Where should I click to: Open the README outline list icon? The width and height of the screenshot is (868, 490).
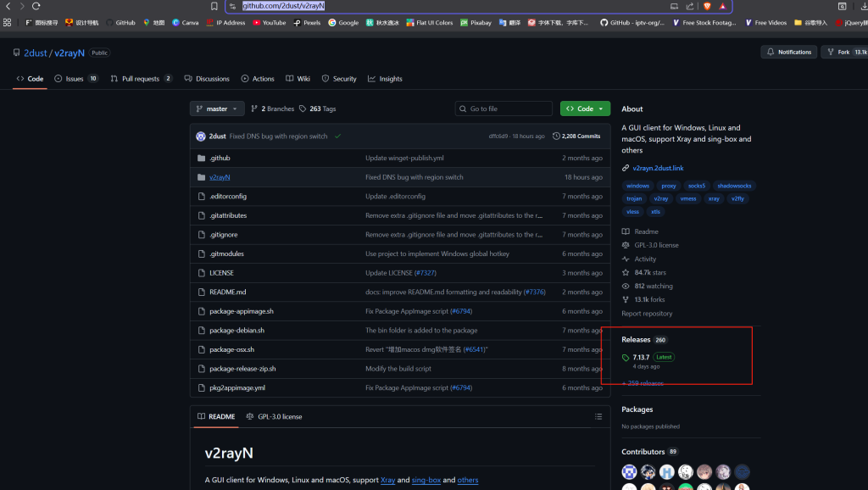pyautogui.click(x=598, y=416)
